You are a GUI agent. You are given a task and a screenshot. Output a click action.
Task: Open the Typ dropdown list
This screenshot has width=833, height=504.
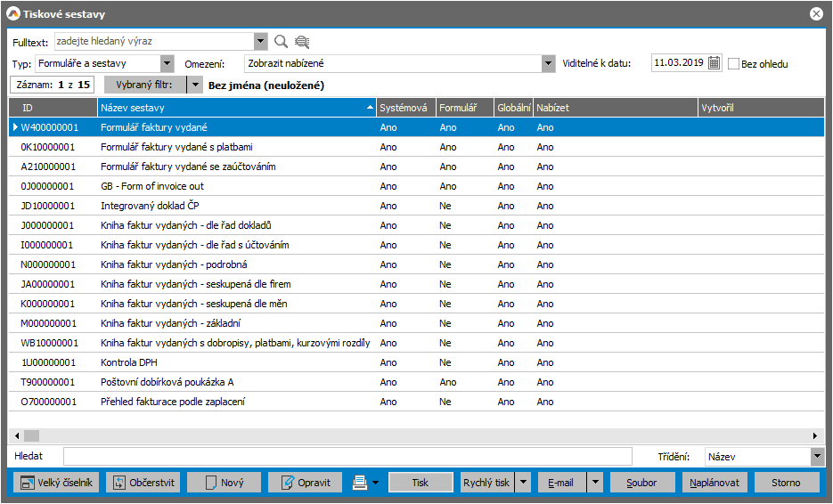[x=167, y=63]
